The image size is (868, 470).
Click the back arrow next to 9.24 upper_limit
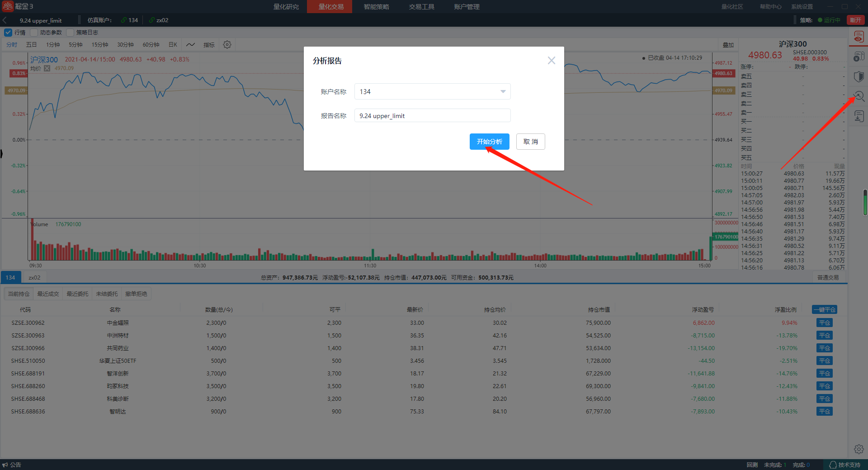point(5,20)
